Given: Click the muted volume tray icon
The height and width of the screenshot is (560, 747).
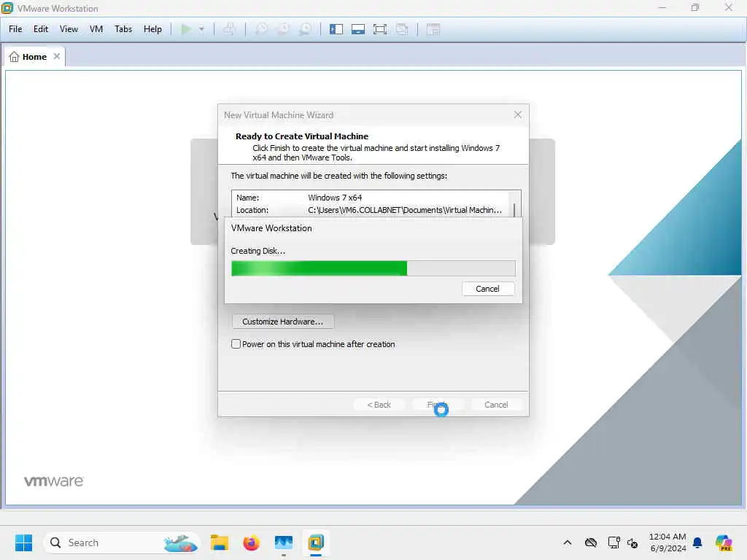Looking at the screenshot, I should point(632,542).
